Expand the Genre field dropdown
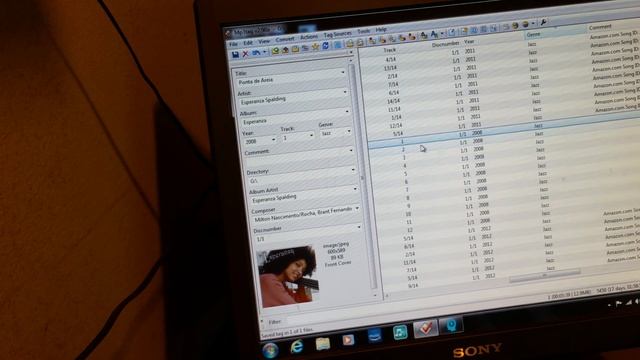The image size is (640, 360). click(x=349, y=131)
